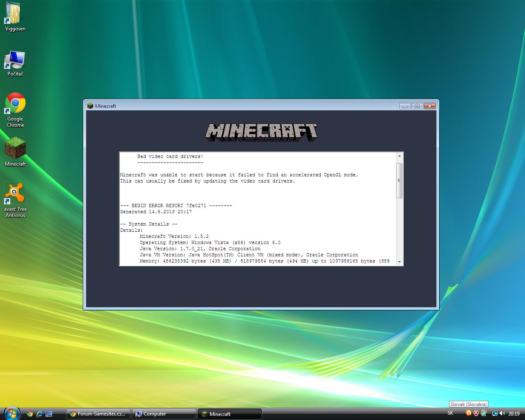This screenshot has width=525, height=420.
Task: Click the taskbar clock showing 20:19
Action: [514, 414]
